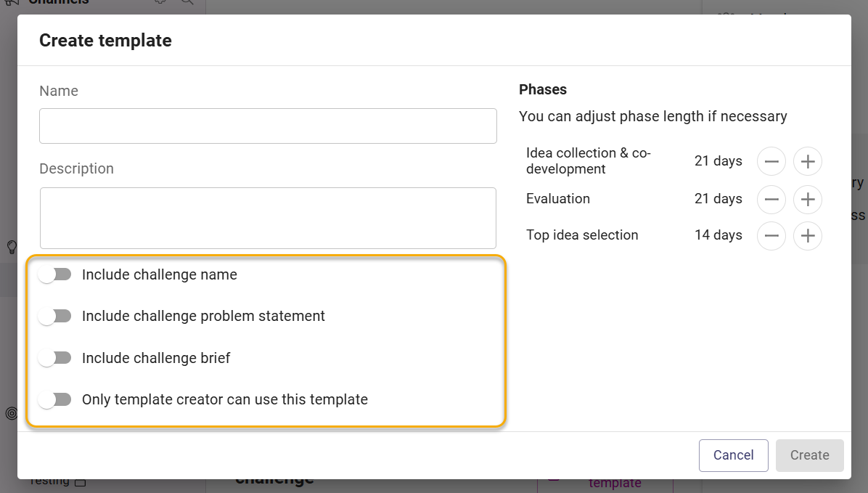
Task: Click the lightbulb icon in left sidebar
Action: click(12, 247)
